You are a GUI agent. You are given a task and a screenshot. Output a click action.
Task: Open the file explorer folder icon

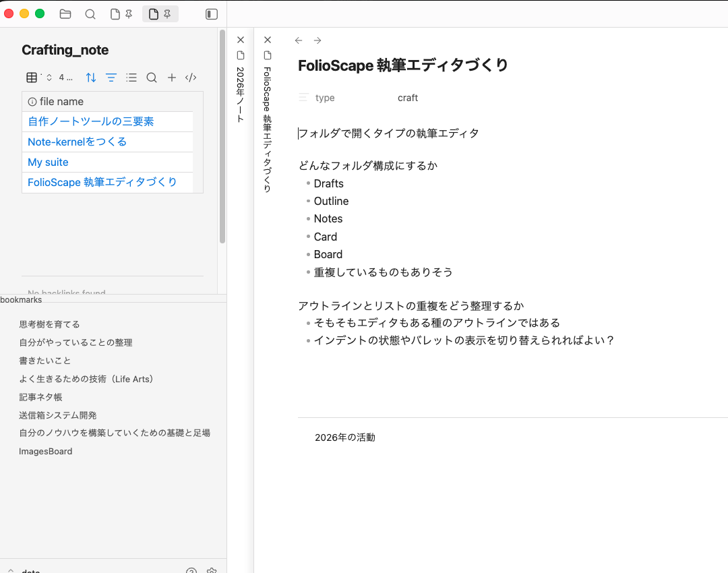click(65, 14)
